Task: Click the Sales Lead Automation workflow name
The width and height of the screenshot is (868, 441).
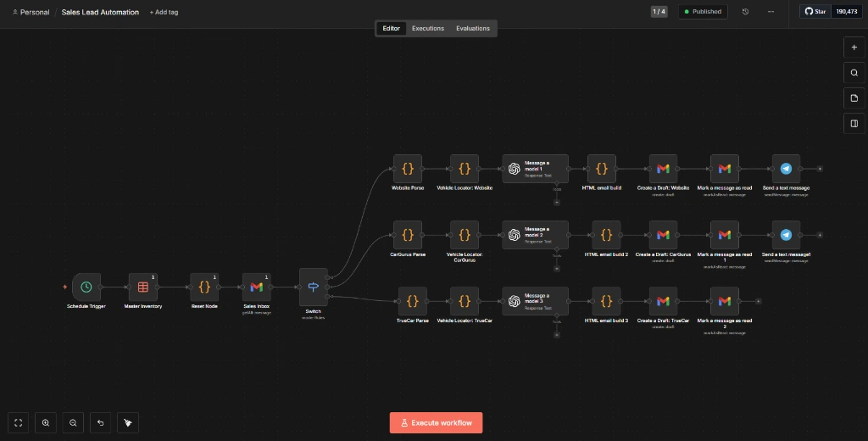Action: [100, 12]
